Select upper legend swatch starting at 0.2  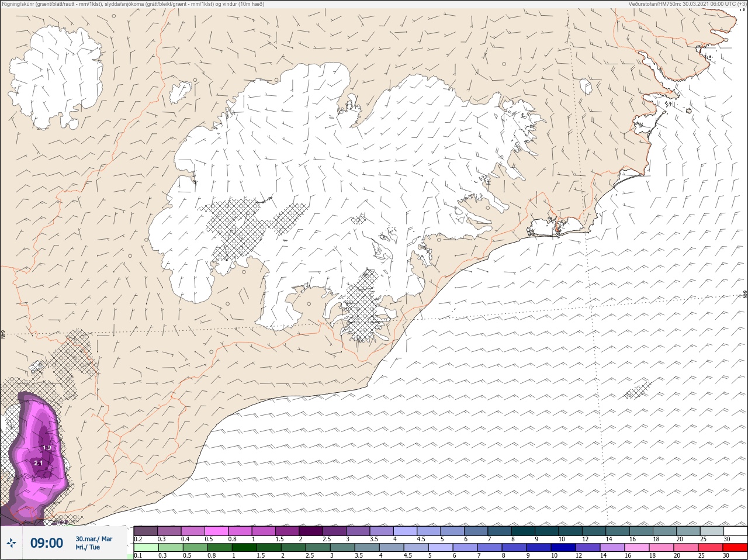click(x=146, y=531)
